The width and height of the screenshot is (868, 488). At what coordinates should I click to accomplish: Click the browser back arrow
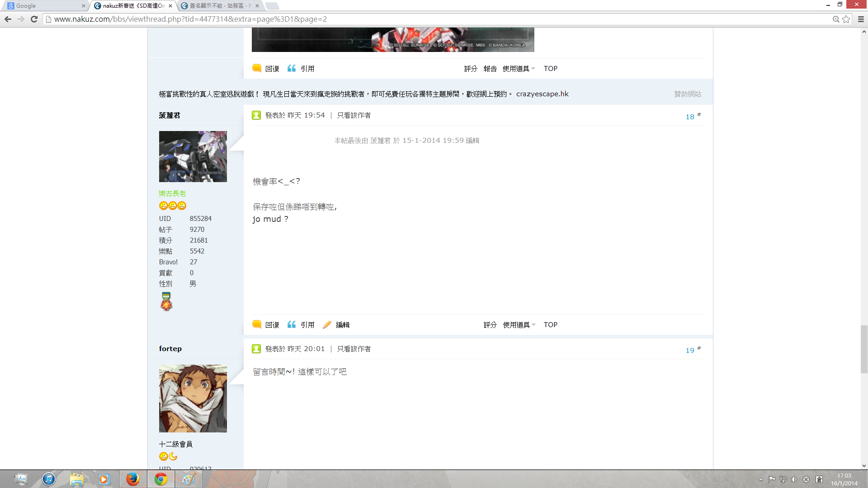click(8, 19)
